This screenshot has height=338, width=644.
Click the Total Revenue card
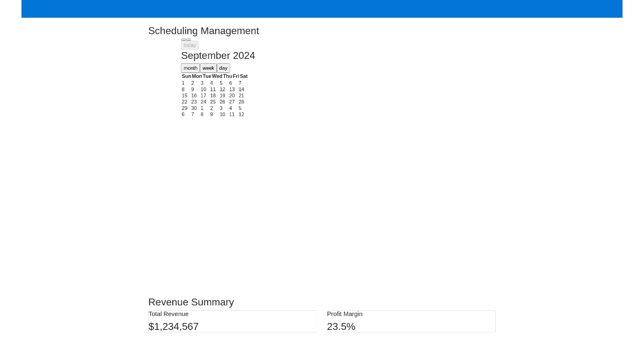(232, 321)
